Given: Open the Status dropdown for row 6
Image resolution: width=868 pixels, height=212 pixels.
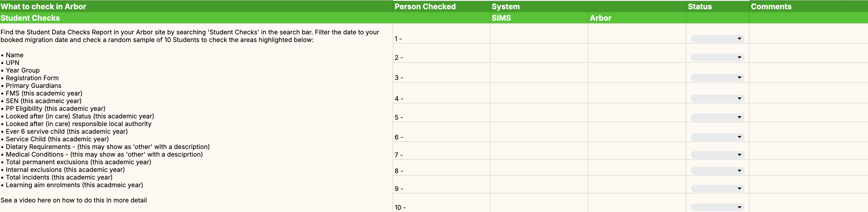Looking at the screenshot, I should [x=717, y=137].
